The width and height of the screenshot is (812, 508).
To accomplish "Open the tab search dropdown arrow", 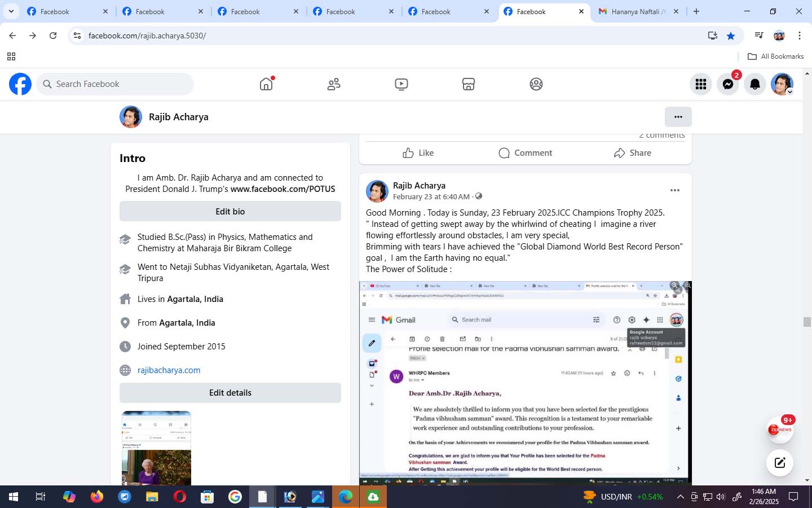I will pos(11,11).
